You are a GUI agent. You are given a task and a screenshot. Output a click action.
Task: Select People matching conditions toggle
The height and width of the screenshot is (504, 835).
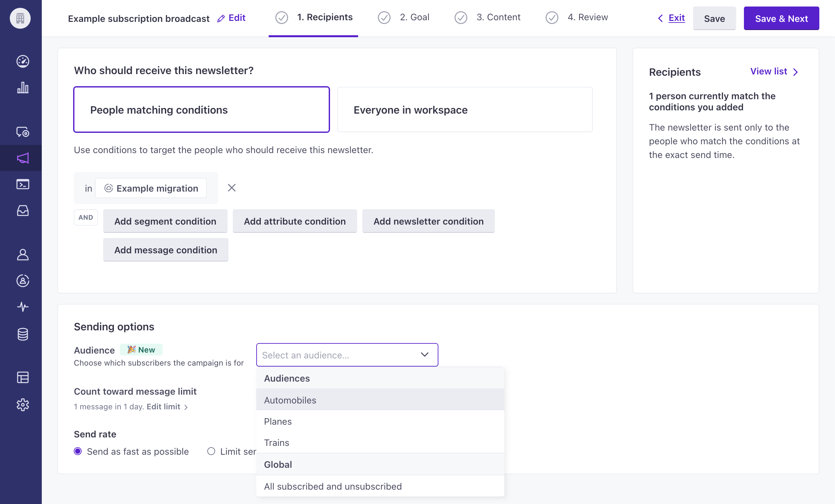click(x=201, y=110)
